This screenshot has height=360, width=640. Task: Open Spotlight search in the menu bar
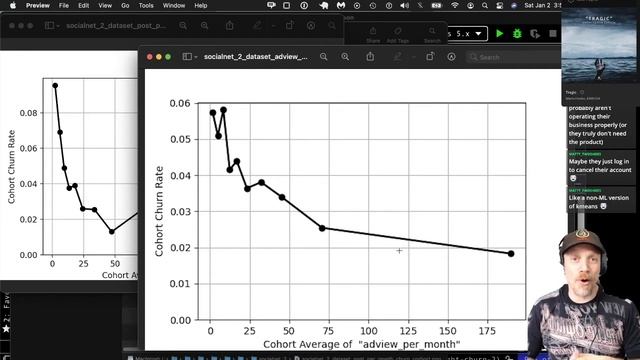click(x=484, y=6)
